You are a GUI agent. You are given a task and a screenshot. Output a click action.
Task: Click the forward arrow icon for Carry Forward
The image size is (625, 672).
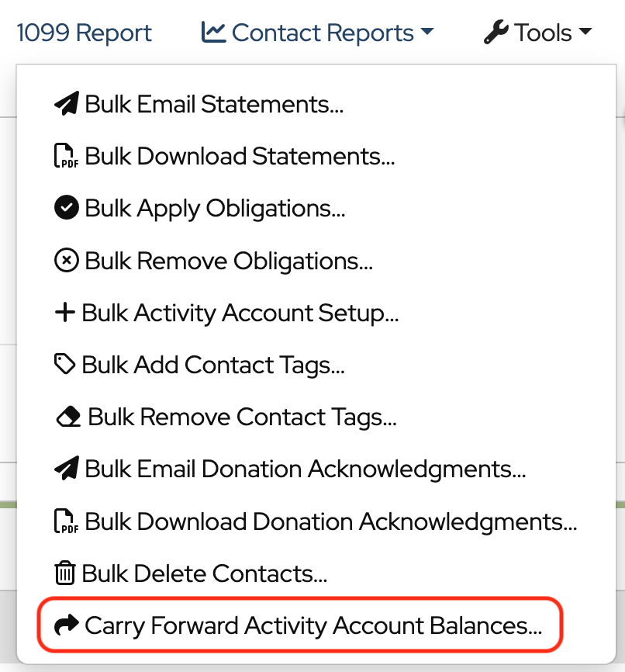pos(67,626)
